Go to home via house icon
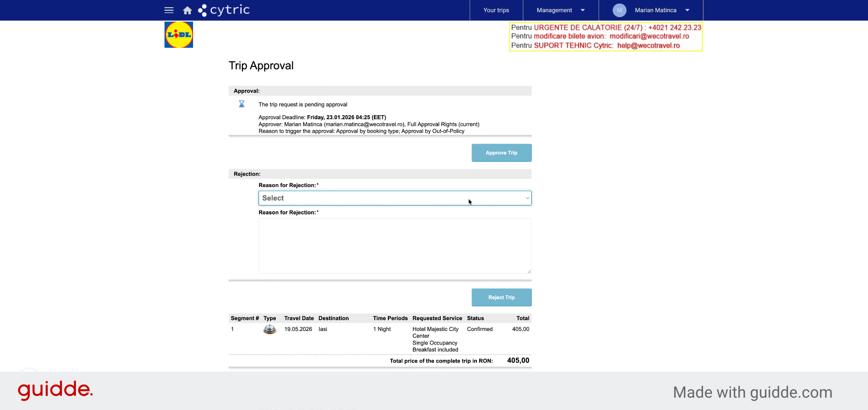The image size is (868, 410). pyautogui.click(x=187, y=10)
